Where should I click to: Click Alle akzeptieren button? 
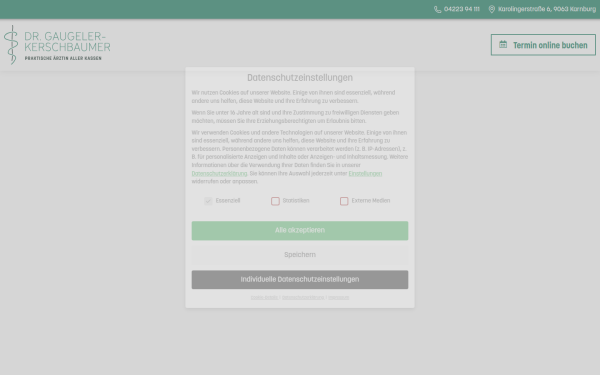[300, 230]
